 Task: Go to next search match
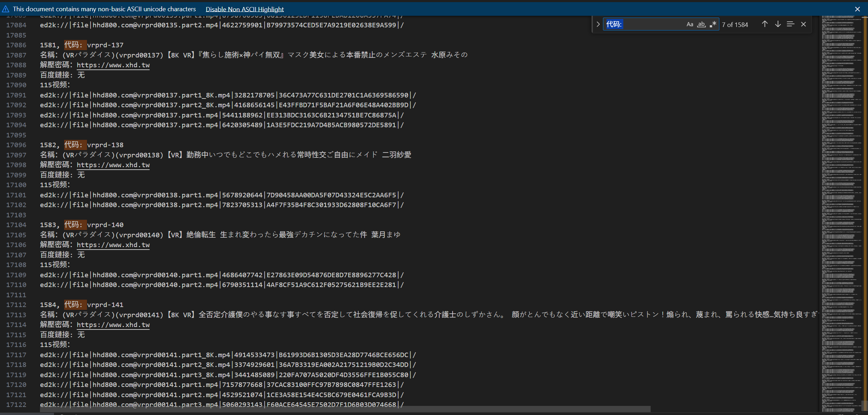(x=778, y=24)
